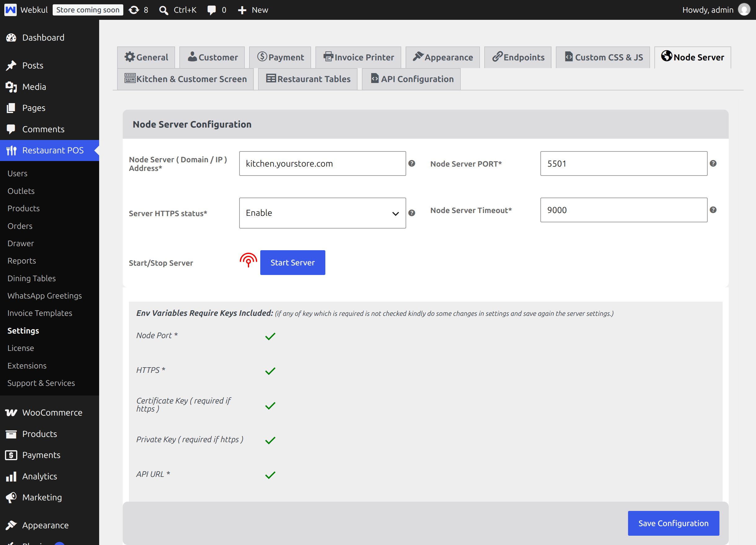This screenshot has width=756, height=545.
Task: Click the Ctrl+K search shortcut label
Action: [x=185, y=10]
